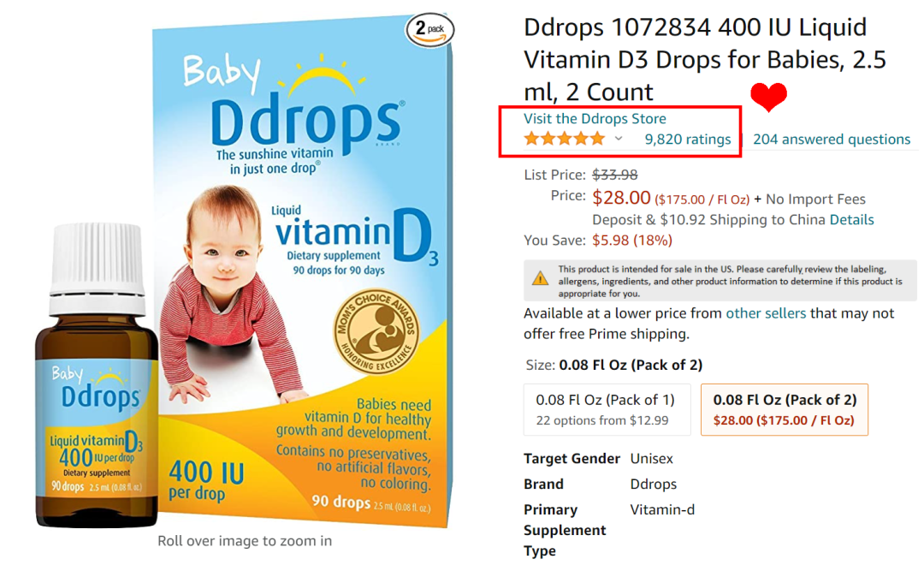Open the 9,820 ratings link

[x=688, y=140]
